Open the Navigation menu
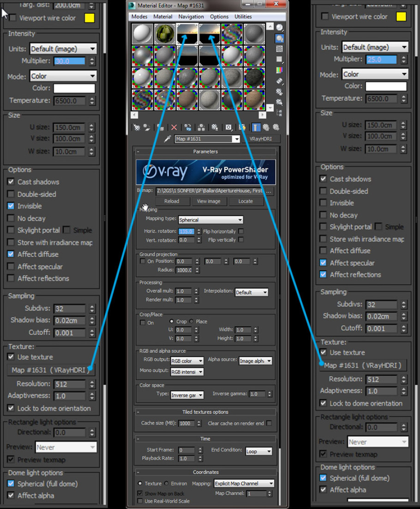Image resolution: width=420 pixels, height=509 pixels. [191, 17]
